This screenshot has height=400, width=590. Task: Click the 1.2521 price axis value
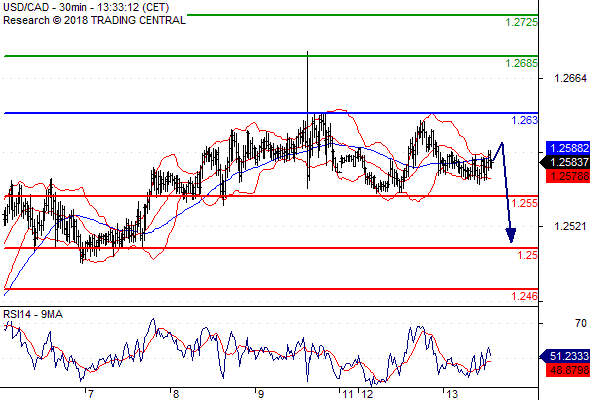(x=570, y=226)
